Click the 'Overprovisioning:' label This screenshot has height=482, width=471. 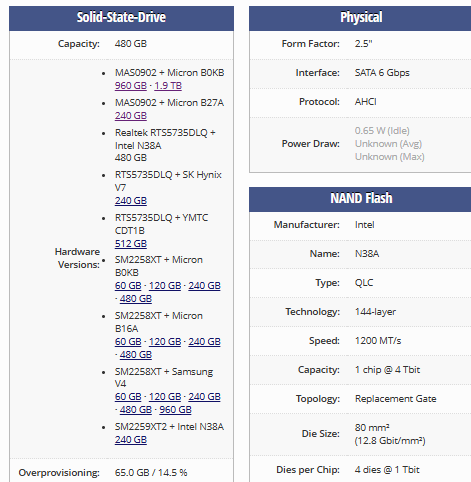click(59, 473)
